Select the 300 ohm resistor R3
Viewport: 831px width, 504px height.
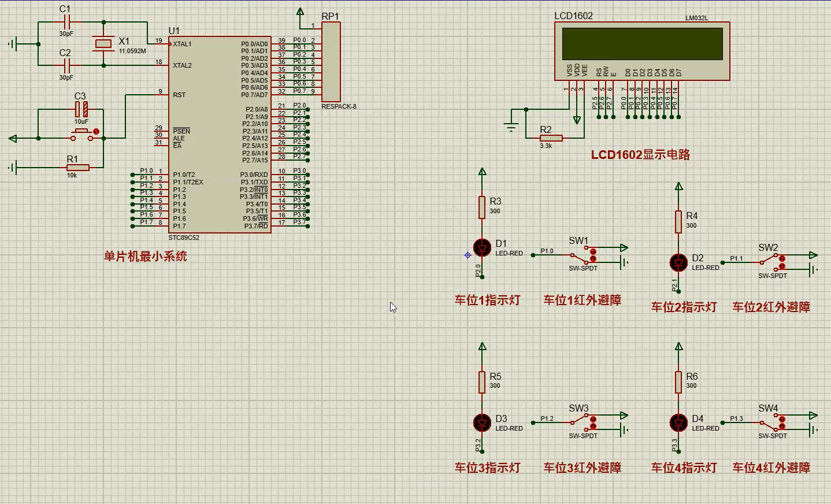pyautogui.click(x=482, y=207)
